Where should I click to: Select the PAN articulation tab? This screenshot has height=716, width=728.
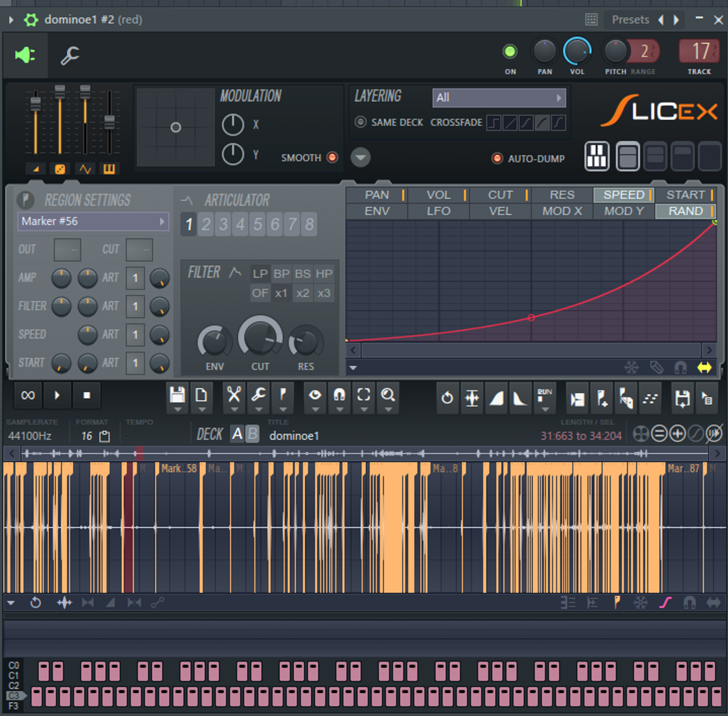click(x=377, y=195)
